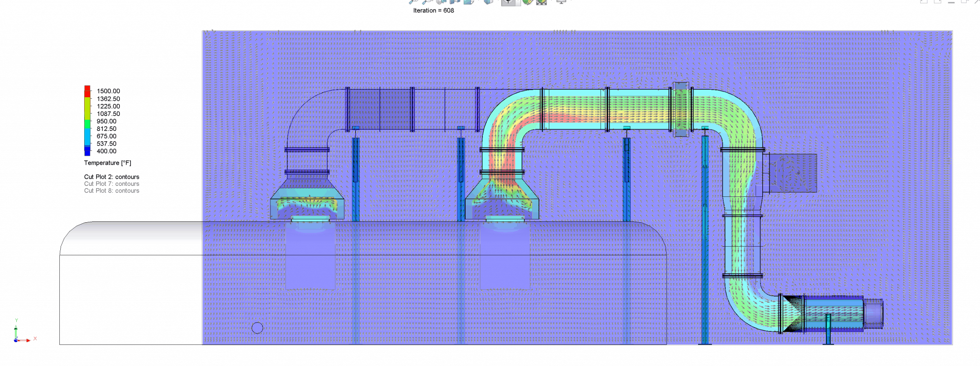Select 'Cut Plot 7: contours' legend entry

[111, 184]
